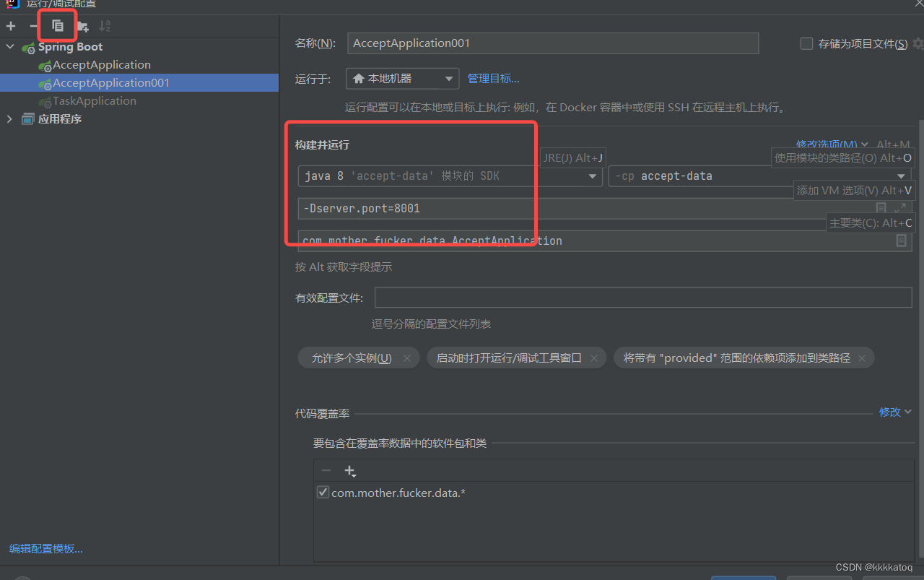Viewport: 924px width, 580px height.
Task: Uncheck the com.mother.fucker.data.* coverage entry
Action: coord(323,492)
